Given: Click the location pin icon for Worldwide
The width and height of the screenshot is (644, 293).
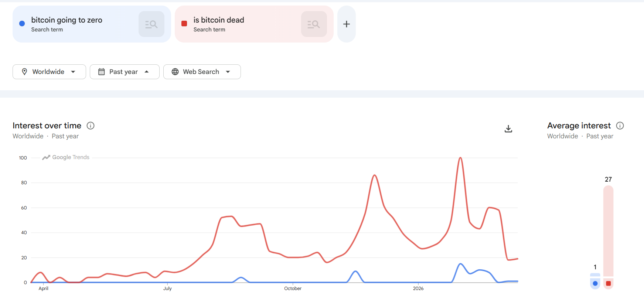Looking at the screenshot, I should 24,72.
